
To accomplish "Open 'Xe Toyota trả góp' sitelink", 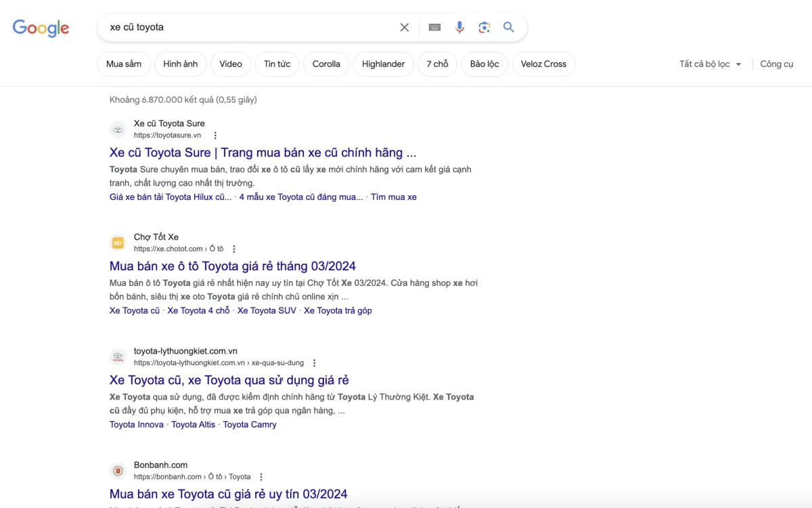I will tap(338, 311).
